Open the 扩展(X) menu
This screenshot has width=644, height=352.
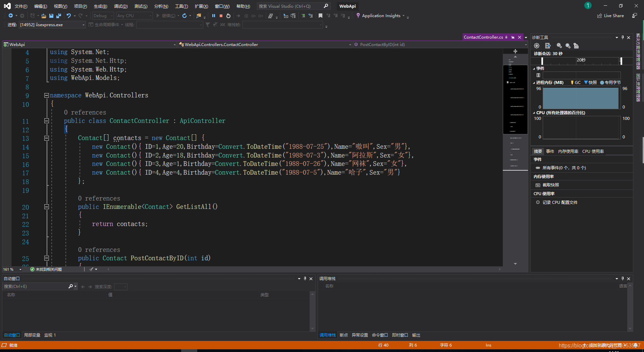(x=201, y=6)
